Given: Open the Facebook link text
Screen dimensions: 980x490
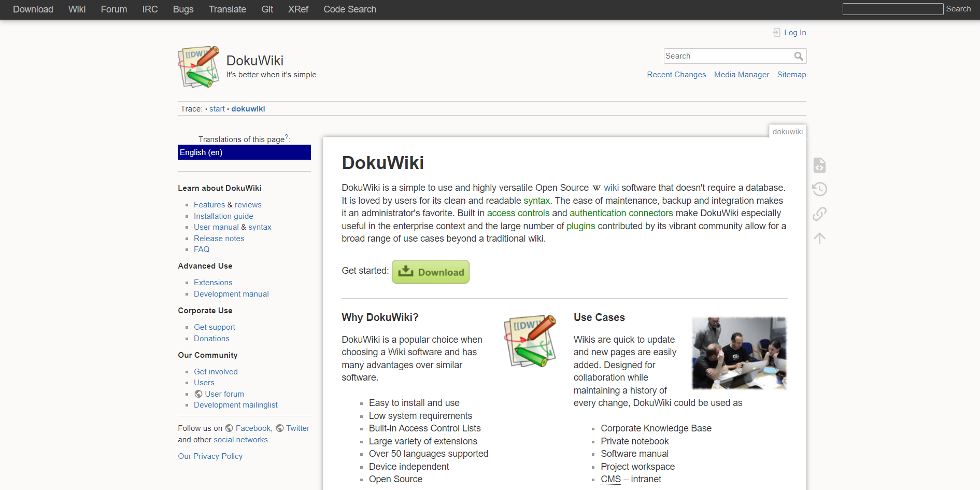Looking at the screenshot, I should (254, 428).
